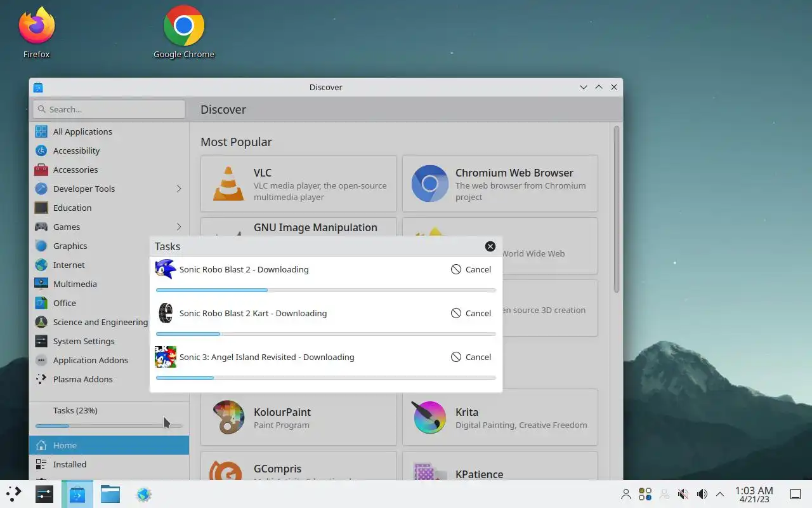Open the Discover window title bar menu icon

pos(38,88)
